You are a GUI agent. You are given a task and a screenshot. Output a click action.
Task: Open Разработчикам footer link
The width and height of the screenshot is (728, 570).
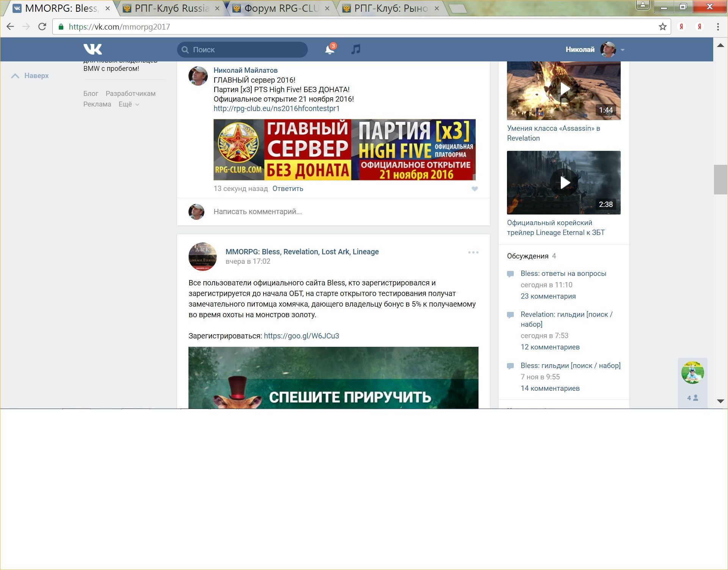tap(130, 94)
